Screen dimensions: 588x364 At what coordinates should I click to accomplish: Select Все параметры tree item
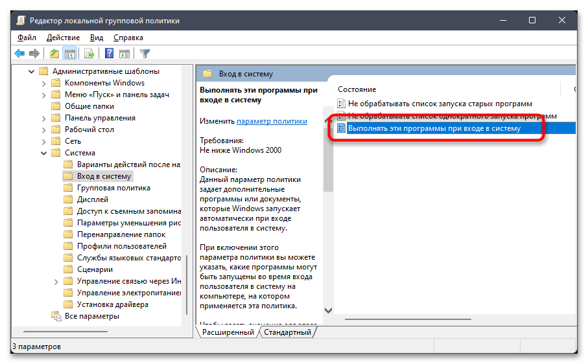92,316
